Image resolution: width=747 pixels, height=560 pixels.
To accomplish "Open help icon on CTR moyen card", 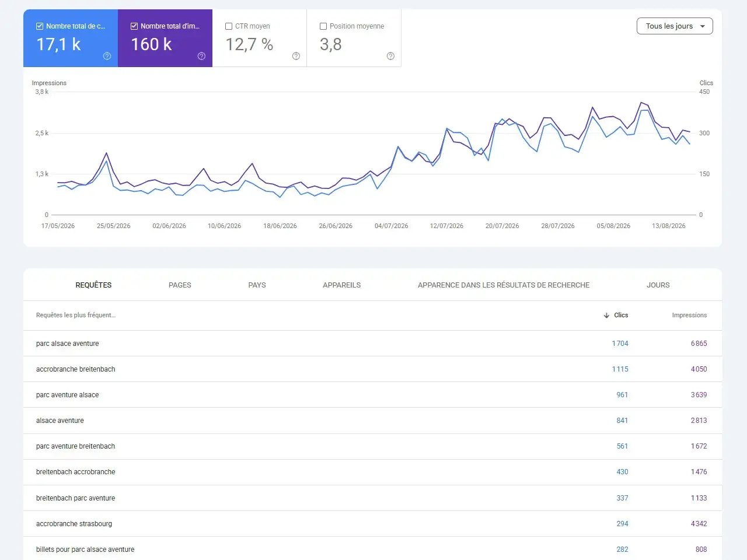I will [x=296, y=56].
